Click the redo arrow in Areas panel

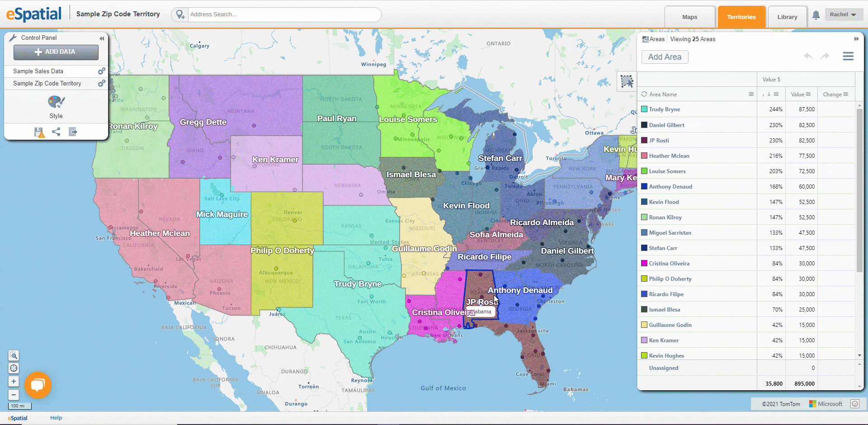[x=825, y=56]
